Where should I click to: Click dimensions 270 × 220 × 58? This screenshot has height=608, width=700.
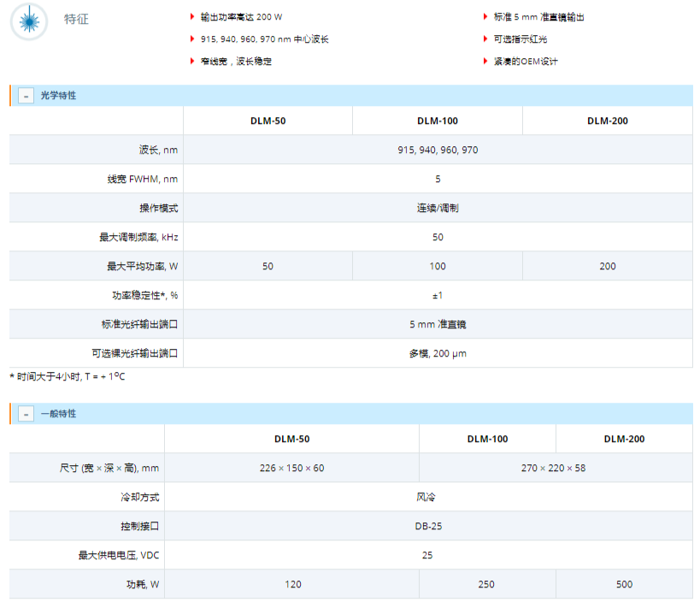coord(553,468)
